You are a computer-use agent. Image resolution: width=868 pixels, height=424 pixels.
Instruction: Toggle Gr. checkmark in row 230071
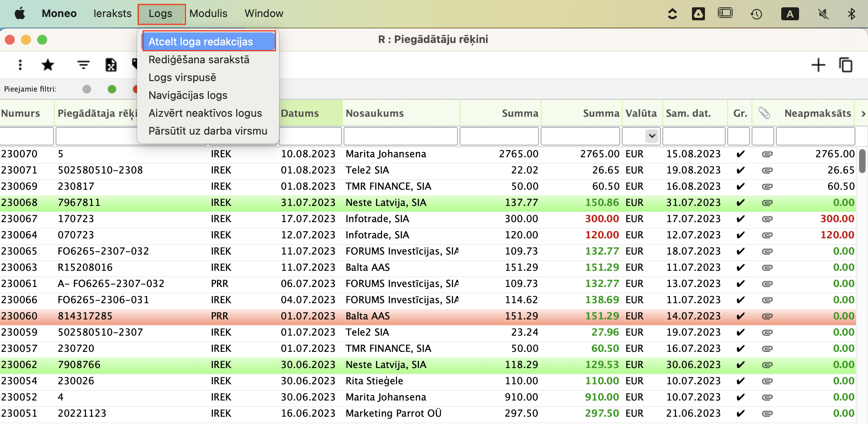(740, 170)
